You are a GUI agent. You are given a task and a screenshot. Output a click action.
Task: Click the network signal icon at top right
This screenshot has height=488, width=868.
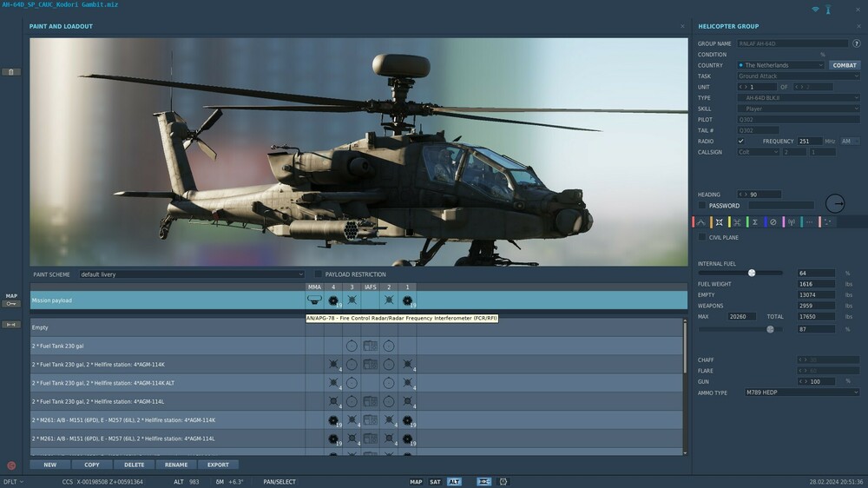(815, 10)
